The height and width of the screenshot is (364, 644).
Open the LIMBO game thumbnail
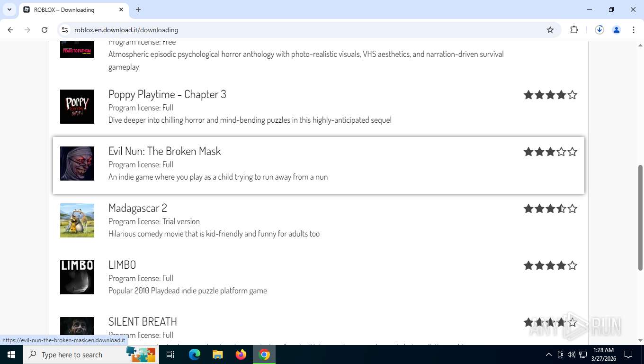click(x=77, y=277)
